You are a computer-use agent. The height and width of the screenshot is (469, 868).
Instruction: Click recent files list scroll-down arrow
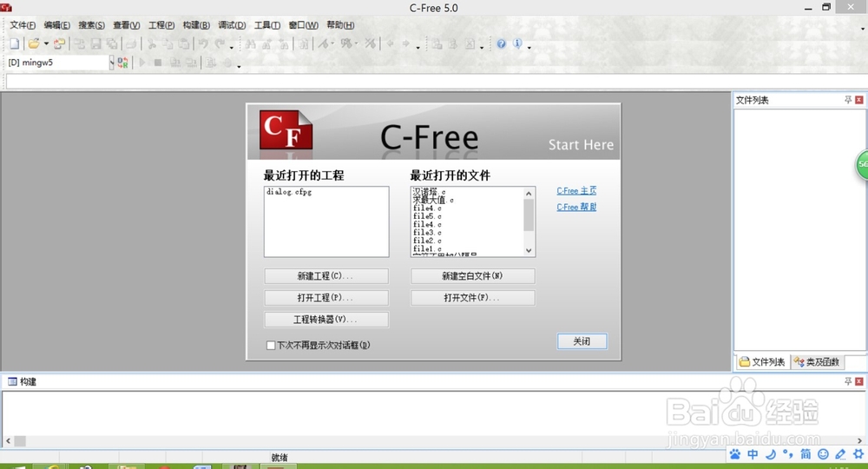pos(529,250)
